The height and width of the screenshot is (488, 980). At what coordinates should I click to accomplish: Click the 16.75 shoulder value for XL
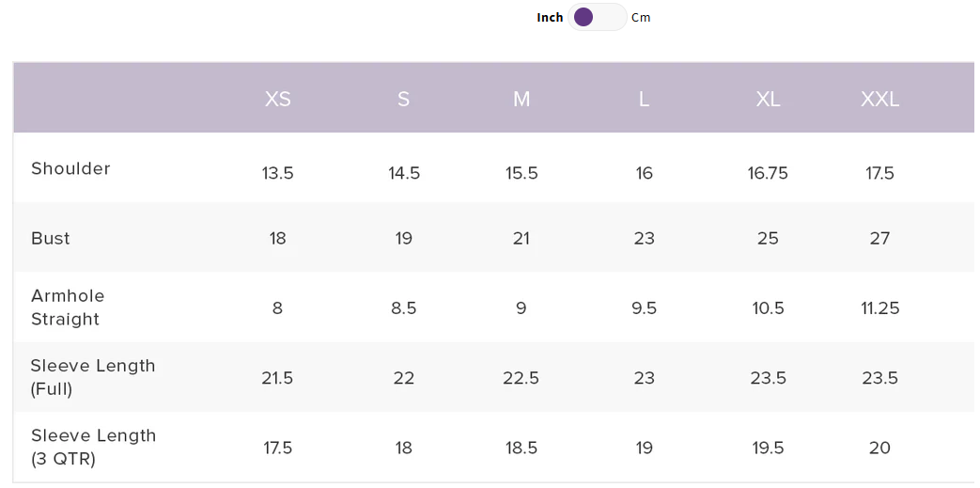[x=769, y=173]
